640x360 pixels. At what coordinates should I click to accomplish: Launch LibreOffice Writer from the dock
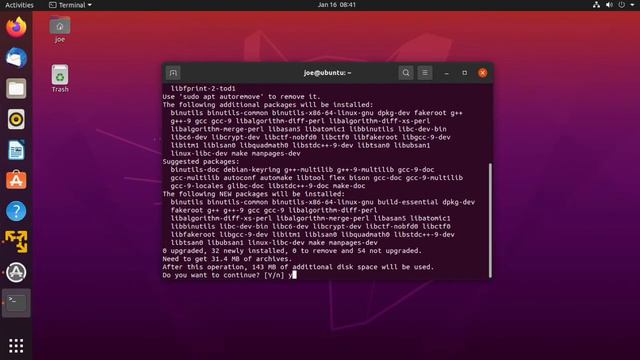(x=16, y=150)
